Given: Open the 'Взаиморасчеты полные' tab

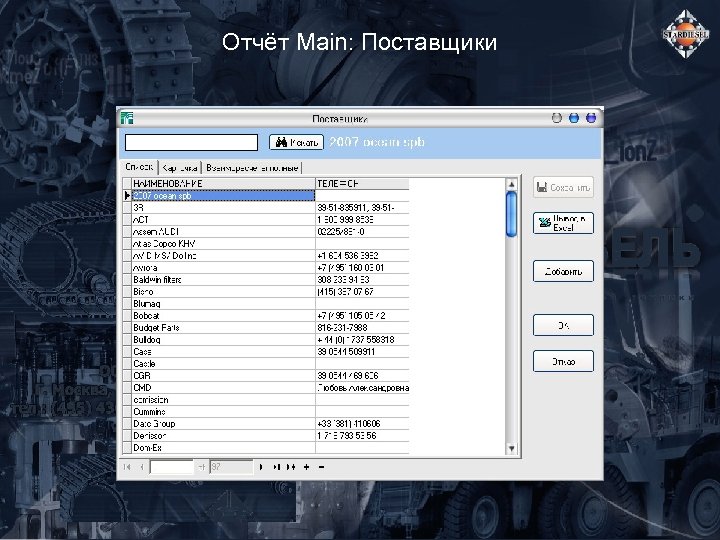Looking at the screenshot, I should pyautogui.click(x=252, y=168).
